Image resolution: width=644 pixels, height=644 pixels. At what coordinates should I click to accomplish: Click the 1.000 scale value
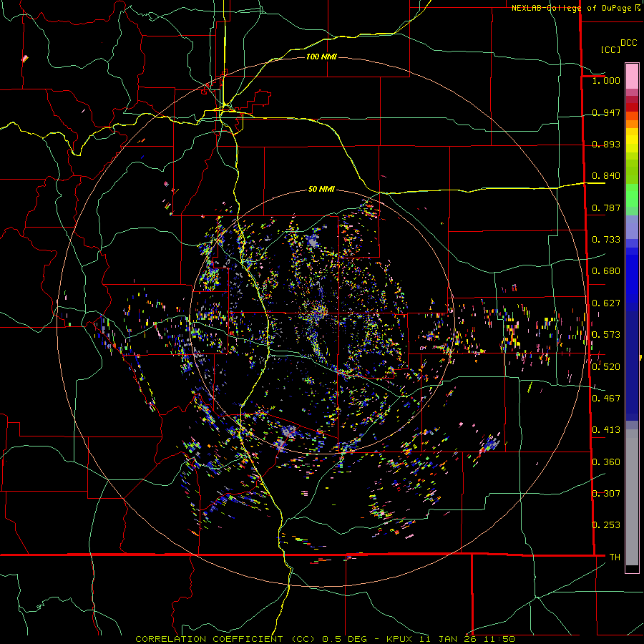606,80
